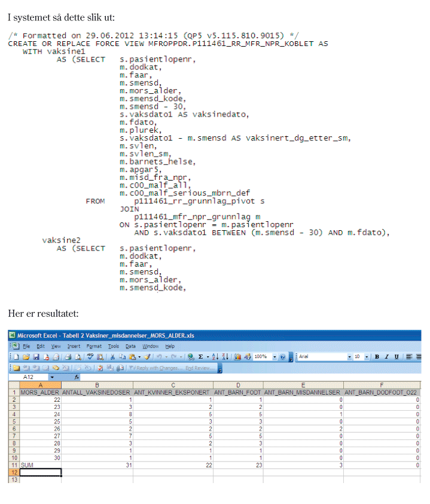Click the Print icon in the toolbar
Viewport: 430px width, 504px height.
[x=66, y=357]
